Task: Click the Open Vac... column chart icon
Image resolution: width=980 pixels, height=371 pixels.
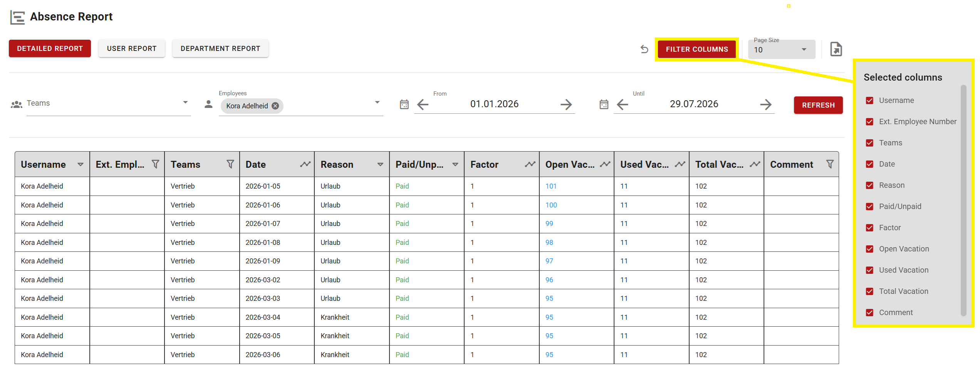Action: tap(605, 164)
